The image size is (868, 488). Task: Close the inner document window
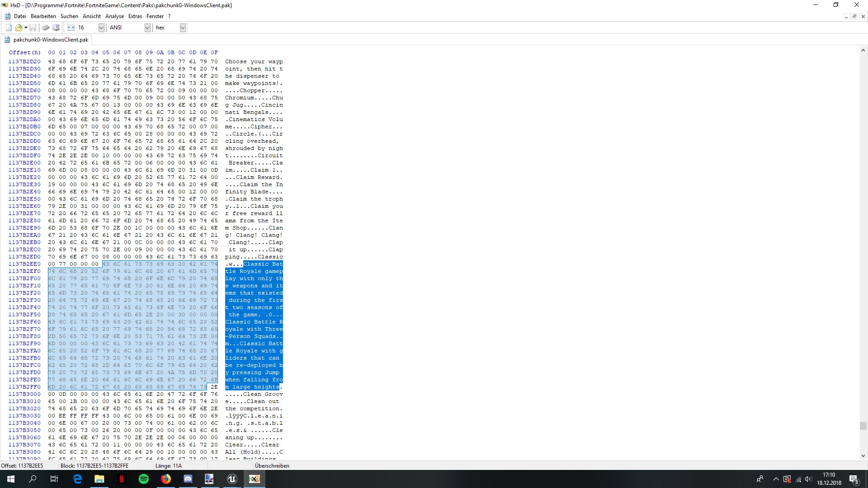pyautogui.click(x=863, y=16)
